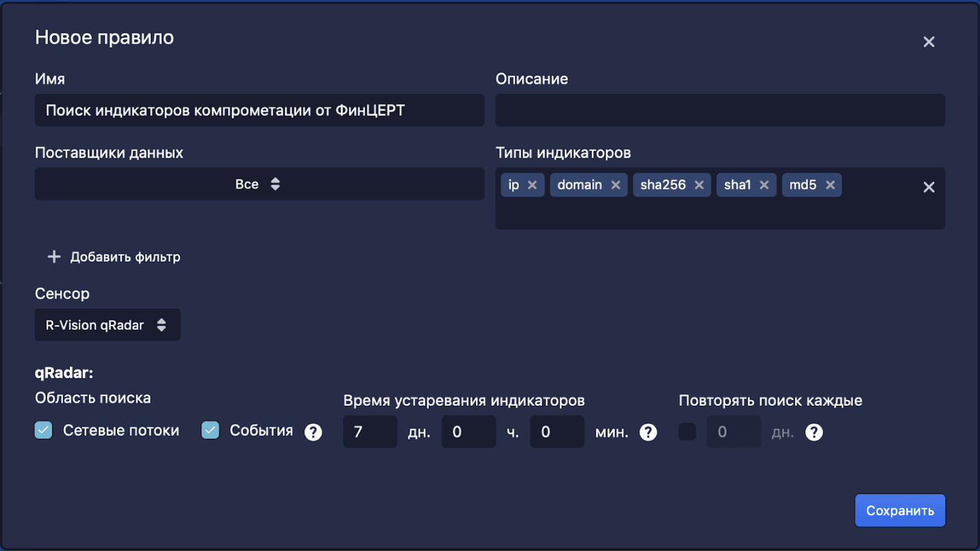
Task: Click the days field for indicator expiry
Action: tap(370, 432)
